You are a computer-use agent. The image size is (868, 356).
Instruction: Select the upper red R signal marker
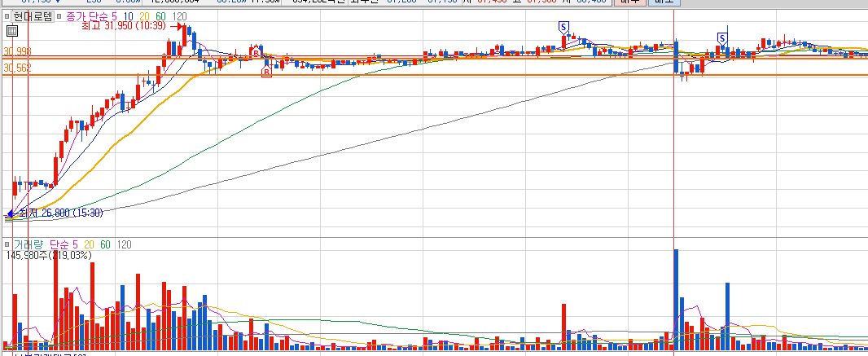(x=256, y=51)
